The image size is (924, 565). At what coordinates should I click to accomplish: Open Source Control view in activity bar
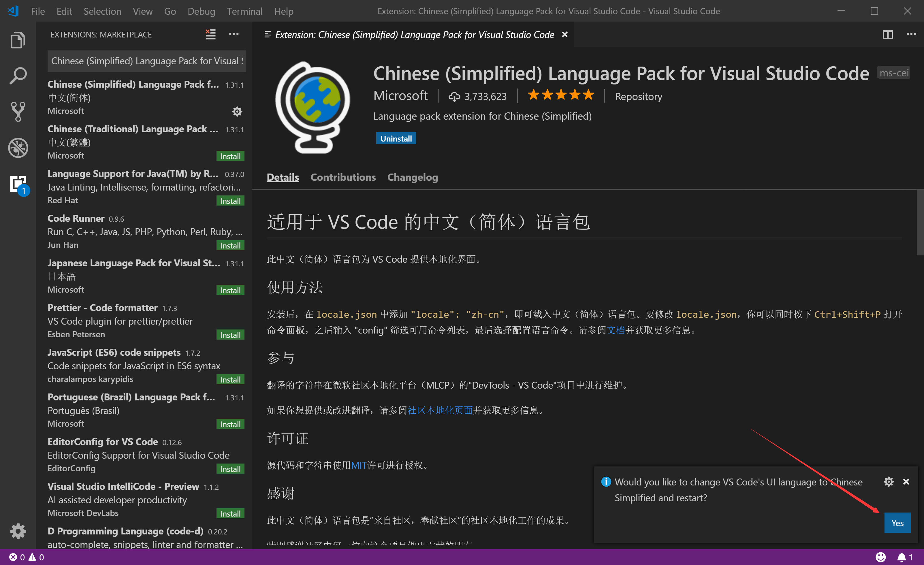pos(18,112)
